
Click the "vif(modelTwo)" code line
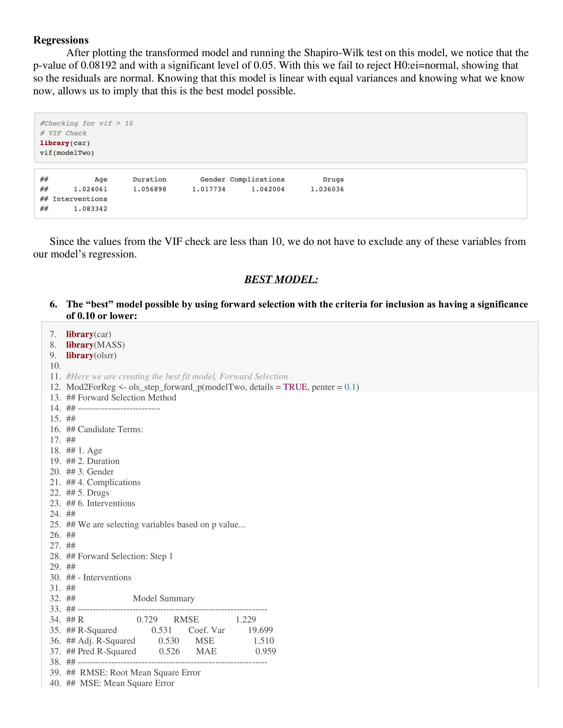[67, 153]
